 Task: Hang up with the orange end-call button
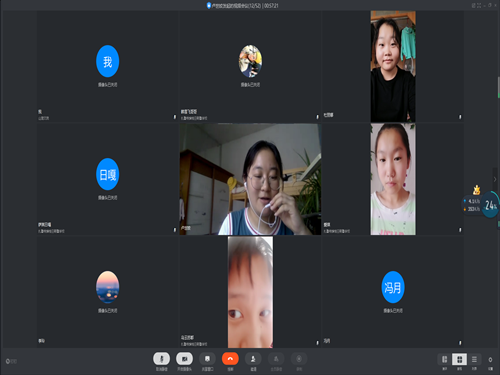coord(230,359)
